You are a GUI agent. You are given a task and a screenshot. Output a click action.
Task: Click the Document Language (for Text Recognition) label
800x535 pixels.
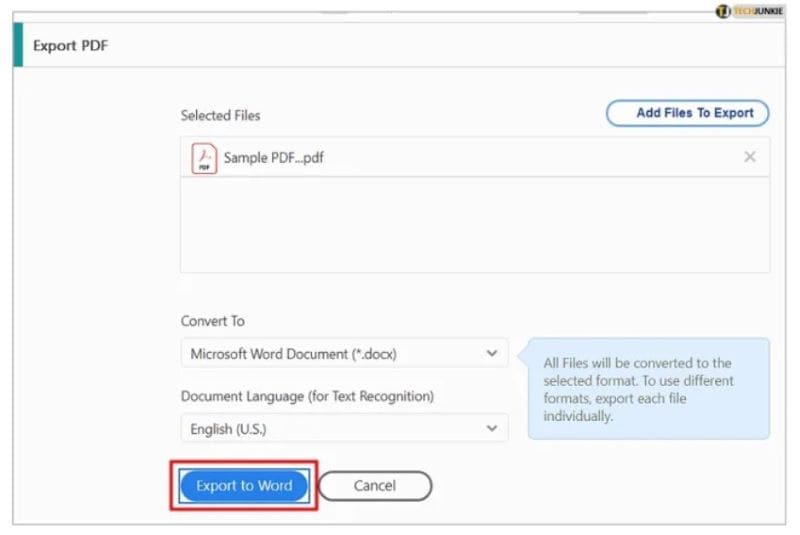[x=307, y=396]
